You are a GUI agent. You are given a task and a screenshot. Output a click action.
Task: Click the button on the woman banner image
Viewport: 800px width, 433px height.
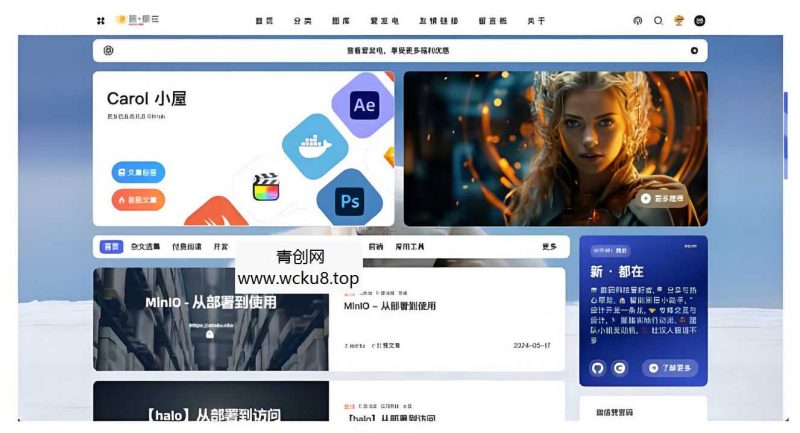coord(662,198)
